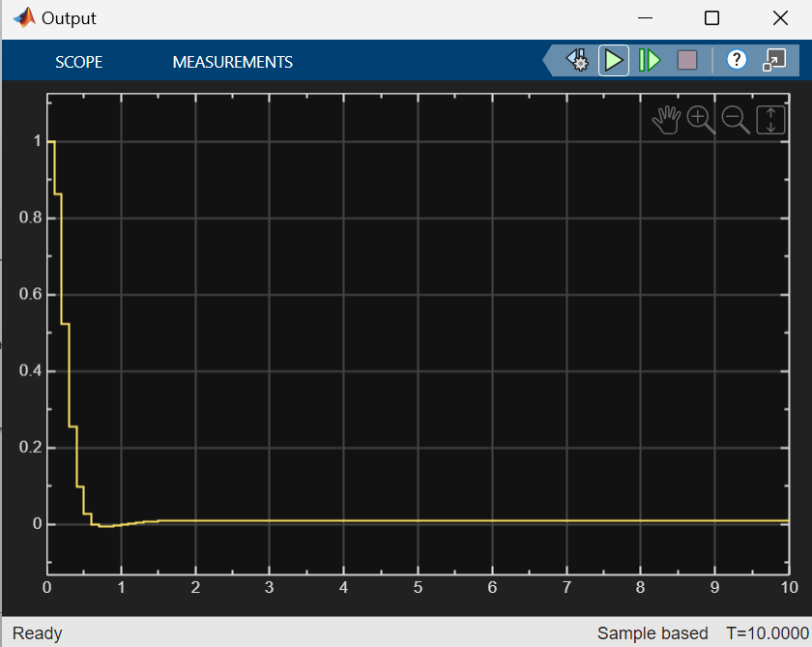Undock the scope using the dock icon
812x647 pixels.
click(774, 59)
